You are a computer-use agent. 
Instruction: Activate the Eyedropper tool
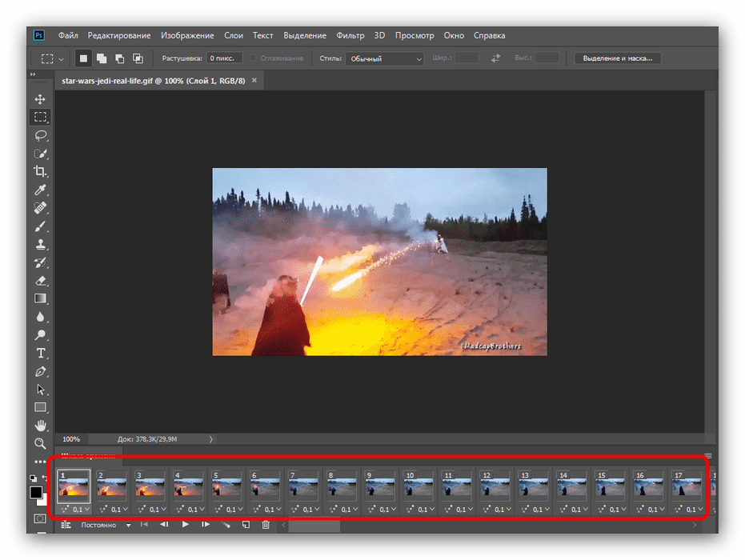(x=40, y=190)
